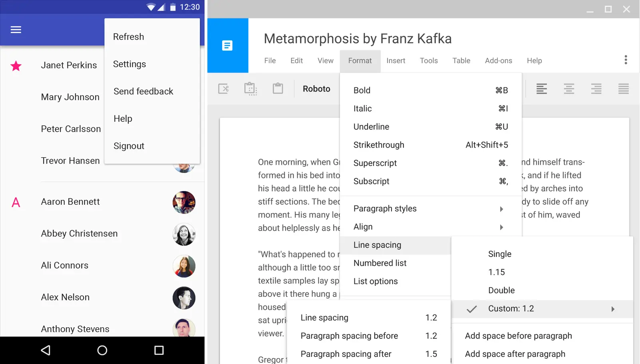Select Custom: 1.2 checked line spacing
Image resolution: width=640 pixels, height=364 pixels.
(x=542, y=309)
